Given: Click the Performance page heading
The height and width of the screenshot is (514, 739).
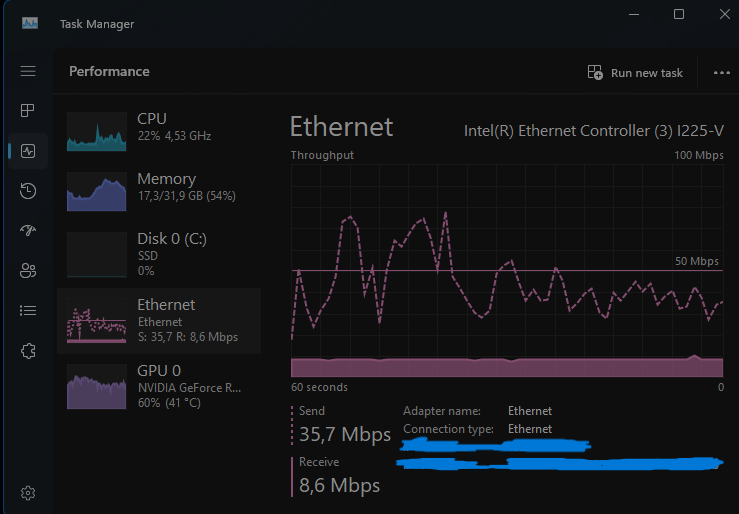Looking at the screenshot, I should (x=109, y=72).
